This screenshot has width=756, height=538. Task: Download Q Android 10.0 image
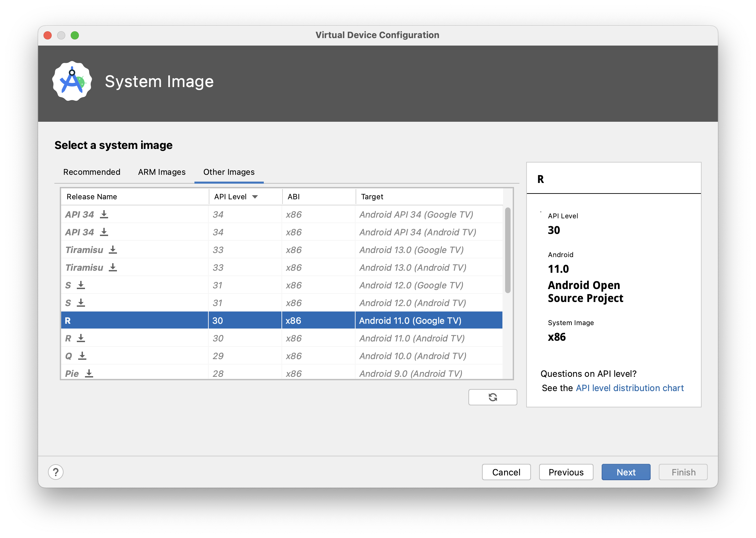pyautogui.click(x=82, y=356)
